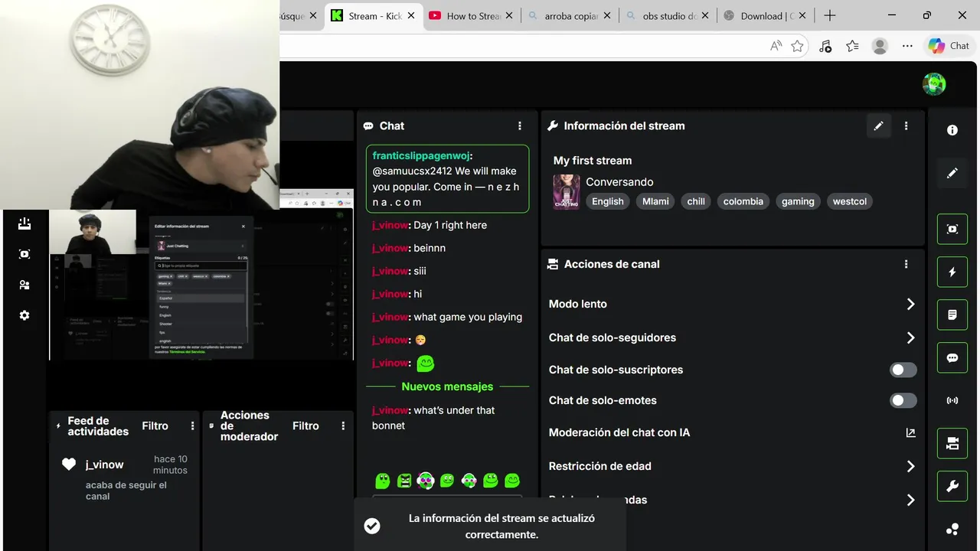Click the English tag chip
This screenshot has width=980, height=551.
click(x=608, y=201)
